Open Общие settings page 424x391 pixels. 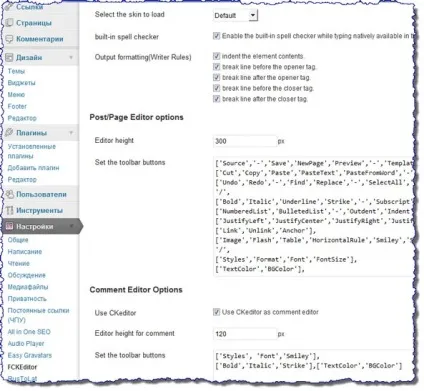[18, 240]
